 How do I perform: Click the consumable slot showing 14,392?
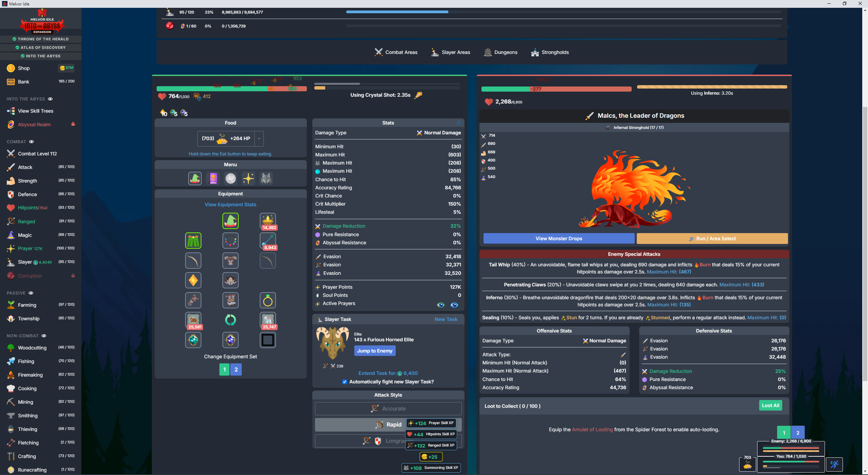pyautogui.click(x=268, y=221)
